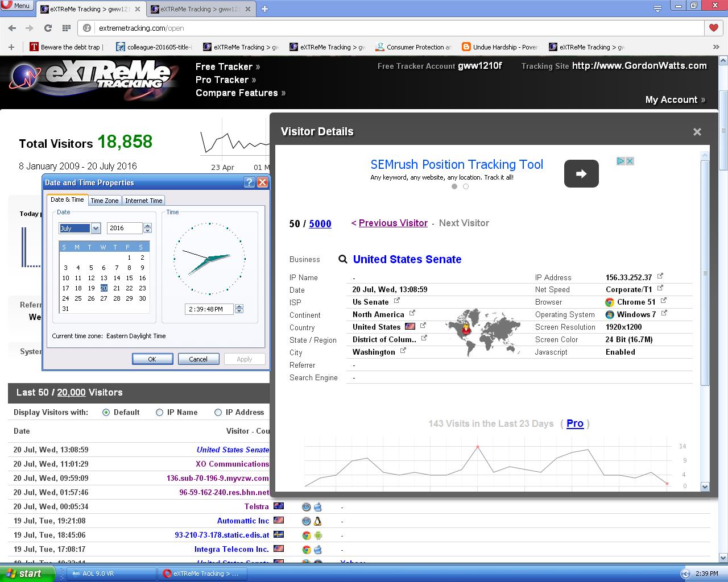Click the Chrome browser icon in Visitor Details

pyautogui.click(x=610, y=302)
